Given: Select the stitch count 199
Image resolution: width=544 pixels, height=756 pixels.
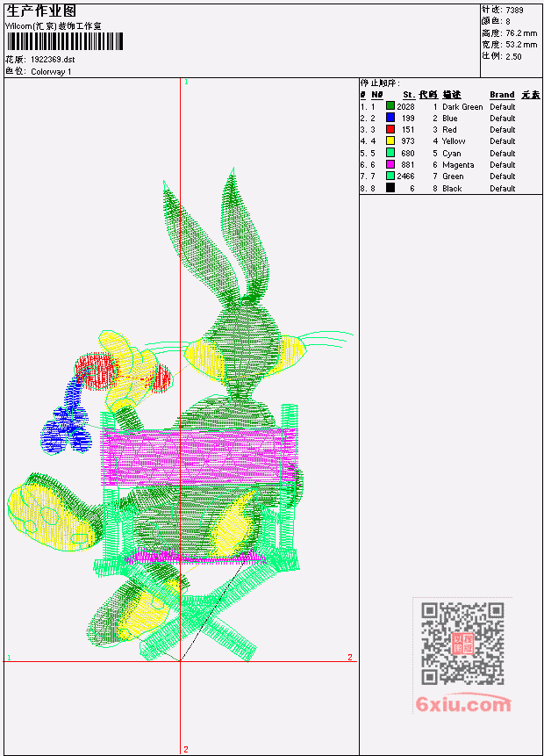Looking at the screenshot, I should tap(408, 119).
